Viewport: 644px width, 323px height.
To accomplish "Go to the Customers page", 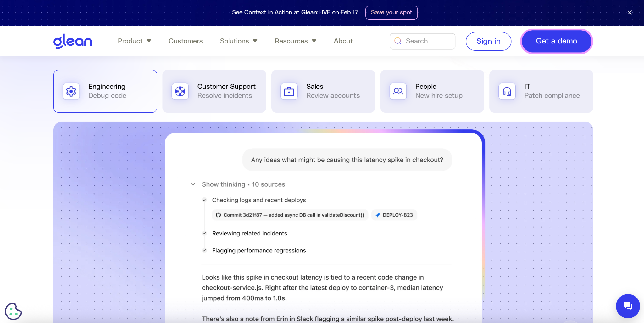I will click(186, 41).
